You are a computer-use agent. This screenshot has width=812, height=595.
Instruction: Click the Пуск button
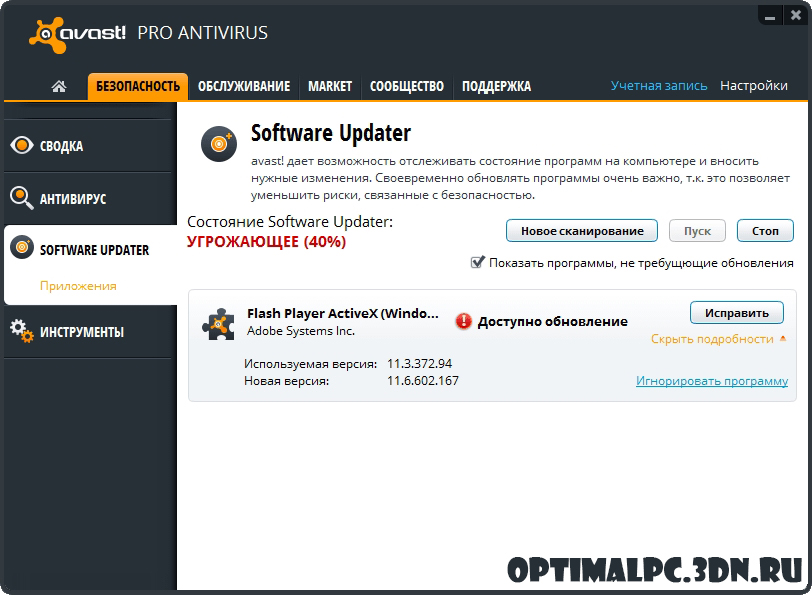(697, 231)
